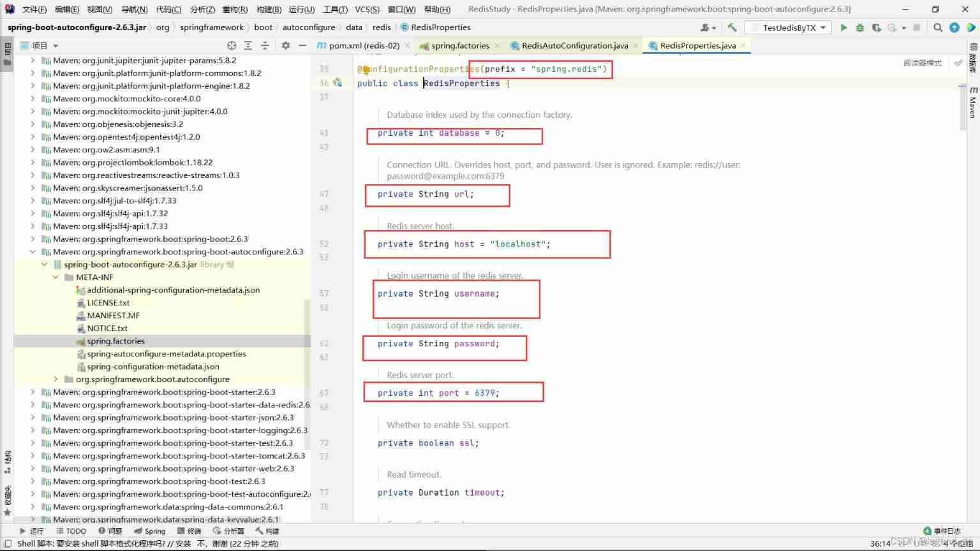The image size is (980, 551).
Task: Switch to RedisAutoConfiguration.java tab
Action: [574, 45]
